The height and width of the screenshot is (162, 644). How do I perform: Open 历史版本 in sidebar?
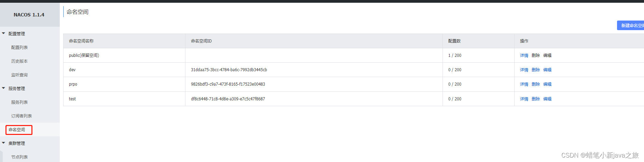pos(19,61)
